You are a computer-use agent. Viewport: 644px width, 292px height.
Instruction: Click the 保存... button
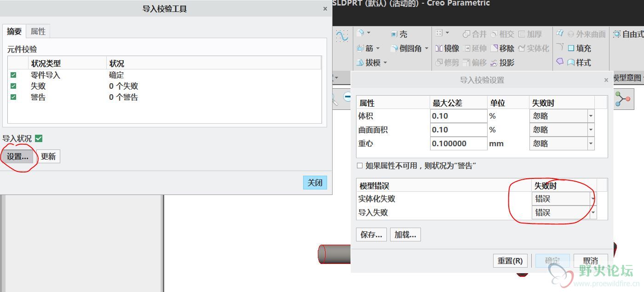(x=371, y=235)
